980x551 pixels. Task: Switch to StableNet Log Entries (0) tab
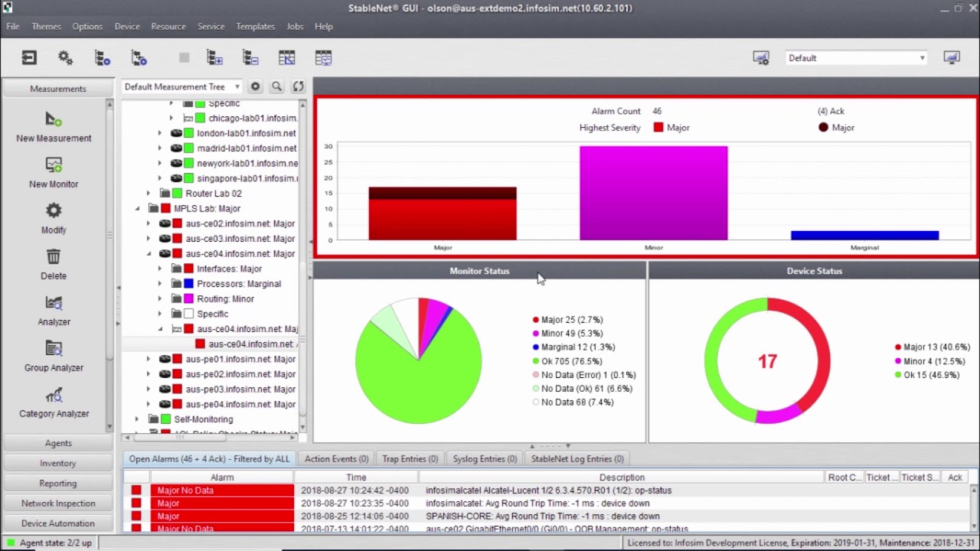pyautogui.click(x=577, y=459)
